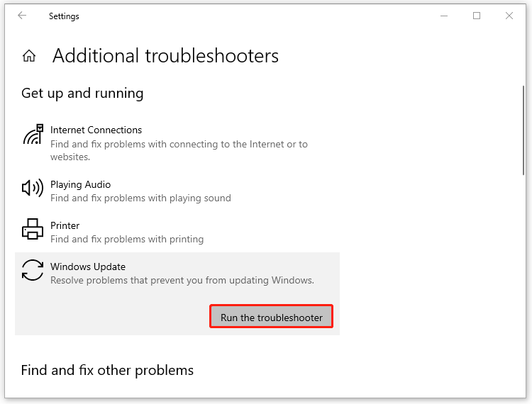Click the 'problems with printing' description
This screenshot has height=404, width=532.
pyautogui.click(x=127, y=240)
